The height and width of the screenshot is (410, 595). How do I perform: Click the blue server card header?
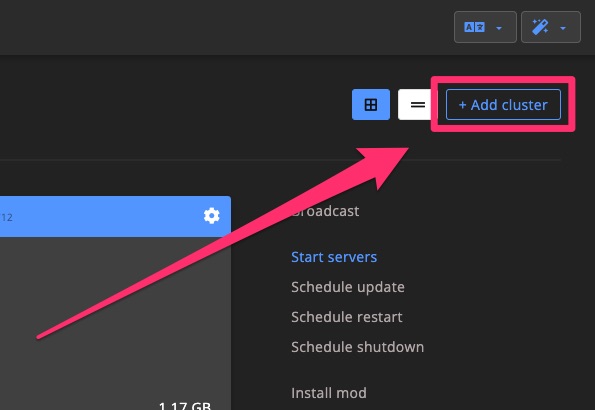(x=115, y=216)
